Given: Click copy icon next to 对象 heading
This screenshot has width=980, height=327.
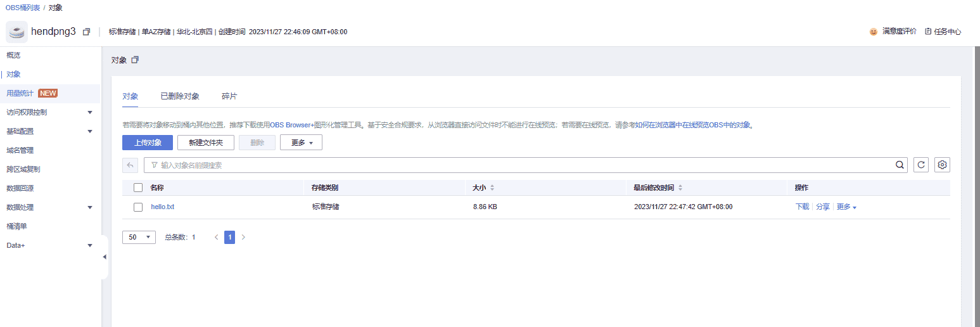Looking at the screenshot, I should coord(134,60).
